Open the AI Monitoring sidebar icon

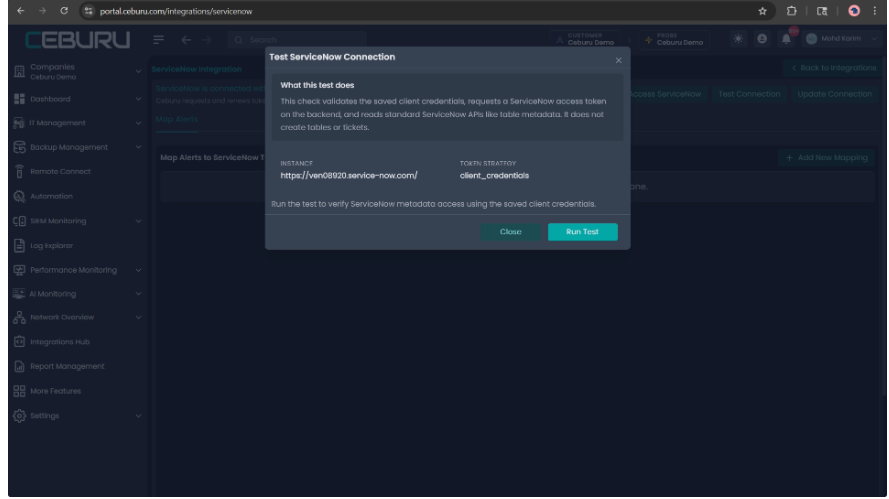coord(19,294)
